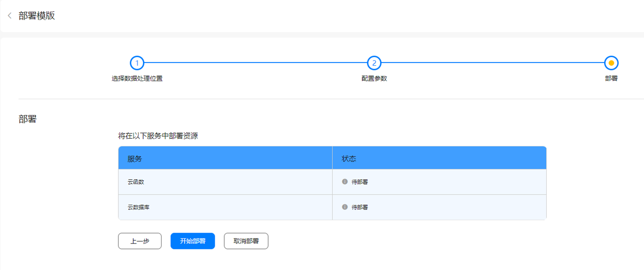Viewport: 644px width, 270px height.
Task: Select step 2 circle for 配置参数
Action: pos(374,63)
